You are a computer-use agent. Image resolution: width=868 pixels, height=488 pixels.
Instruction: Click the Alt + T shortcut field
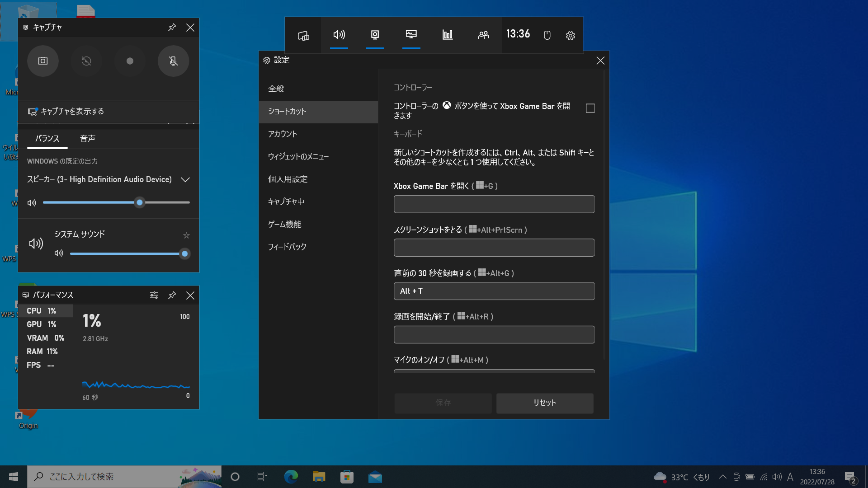pyautogui.click(x=494, y=291)
